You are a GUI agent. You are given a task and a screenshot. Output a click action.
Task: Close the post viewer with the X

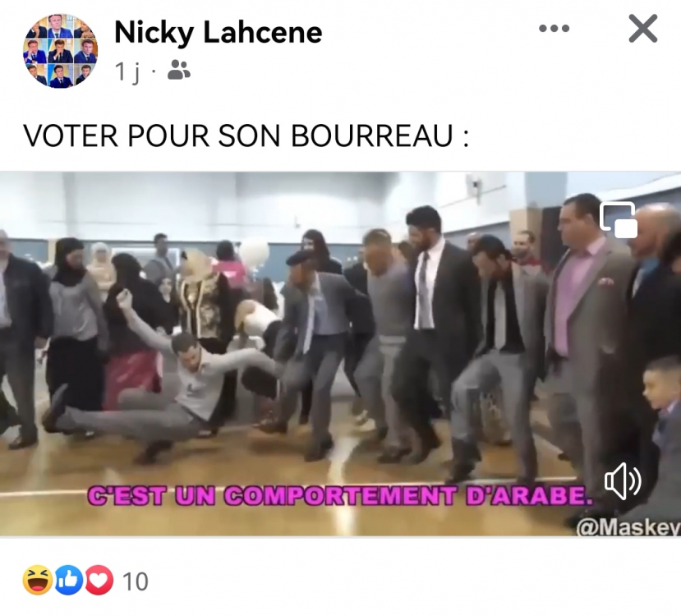[x=642, y=29]
